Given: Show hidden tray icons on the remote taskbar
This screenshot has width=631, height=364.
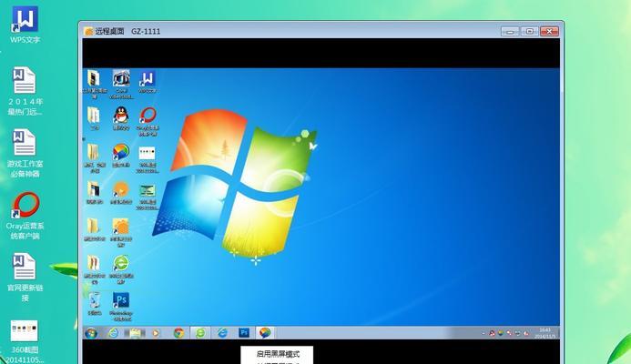Looking at the screenshot, I should [483, 333].
